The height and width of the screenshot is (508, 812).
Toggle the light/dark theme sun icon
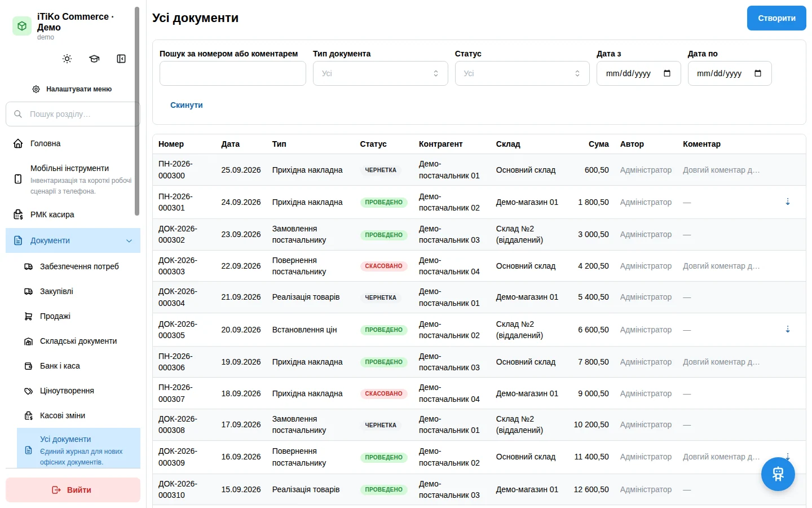pos(67,59)
